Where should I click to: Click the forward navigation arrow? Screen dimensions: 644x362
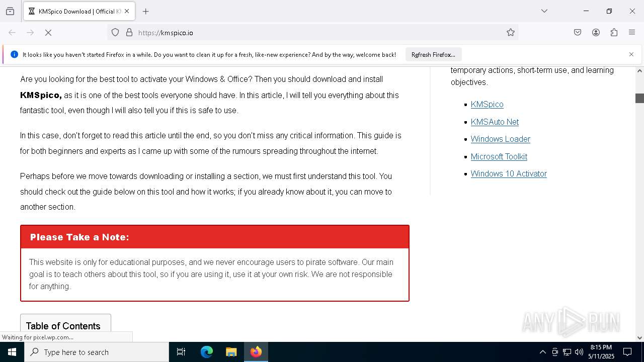[30, 33]
